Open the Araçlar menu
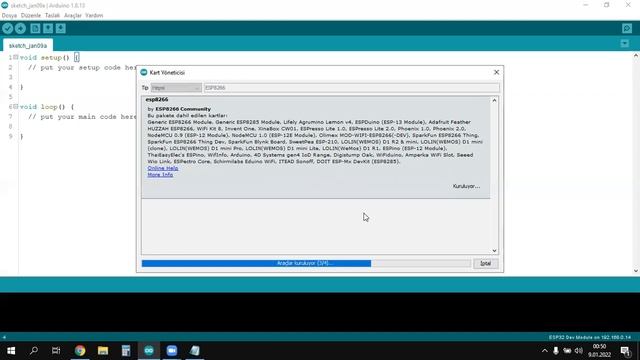 pyautogui.click(x=73, y=16)
